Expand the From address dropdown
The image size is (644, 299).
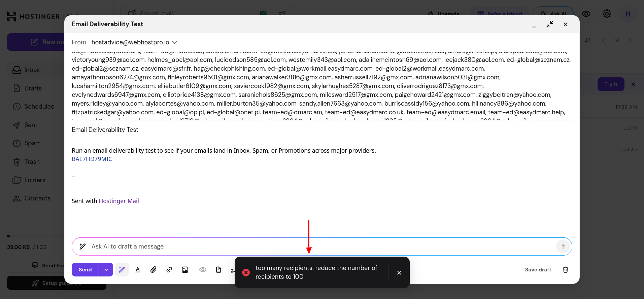(175, 42)
